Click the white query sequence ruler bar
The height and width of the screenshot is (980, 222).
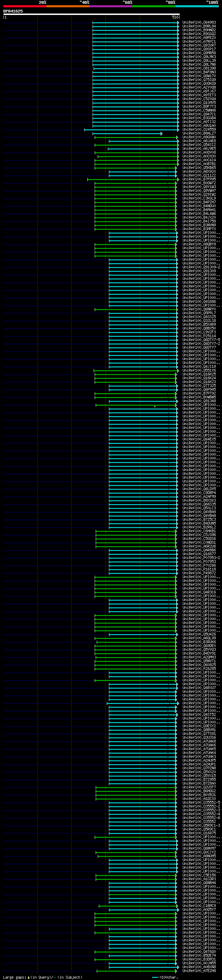click(x=92, y=15)
